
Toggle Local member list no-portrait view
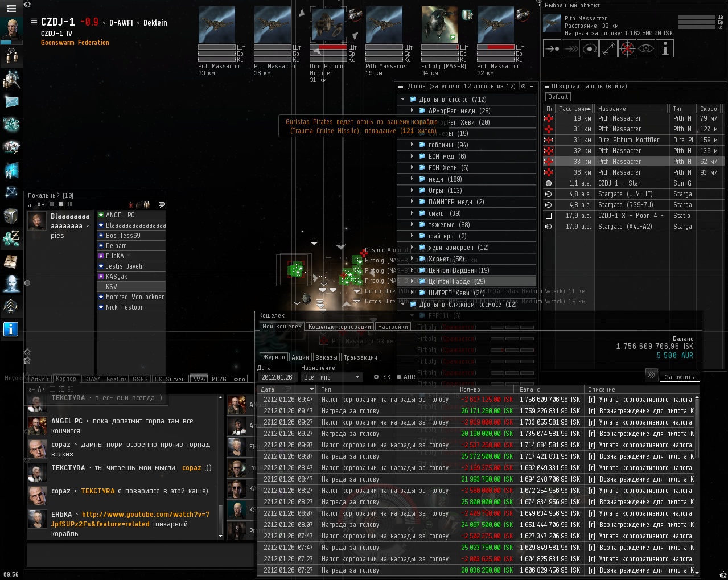point(51,205)
